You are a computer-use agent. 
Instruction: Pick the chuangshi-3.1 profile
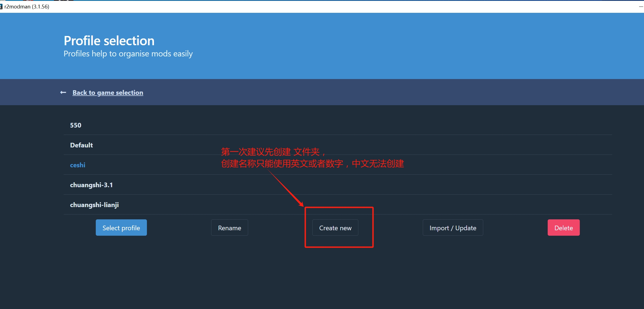point(91,185)
